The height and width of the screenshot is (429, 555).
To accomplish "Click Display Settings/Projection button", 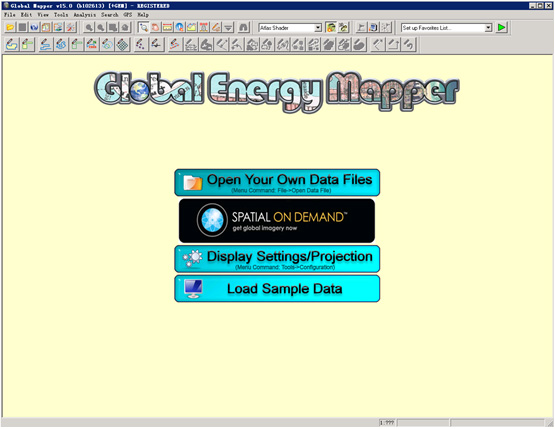I will pyautogui.click(x=277, y=259).
